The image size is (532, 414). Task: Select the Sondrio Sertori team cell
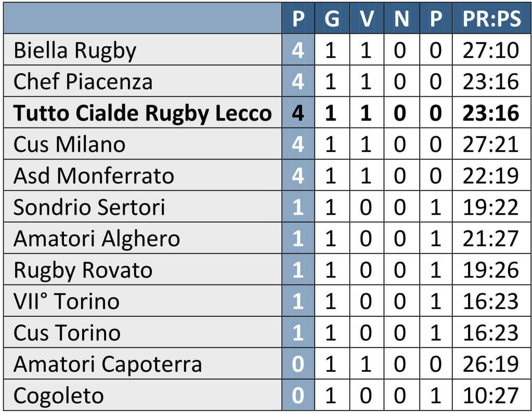pyautogui.click(x=89, y=207)
